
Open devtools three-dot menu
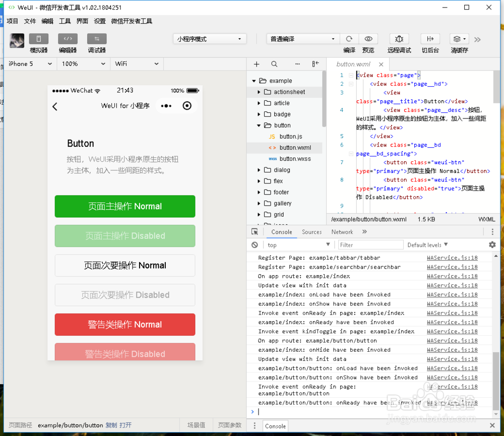(x=492, y=232)
